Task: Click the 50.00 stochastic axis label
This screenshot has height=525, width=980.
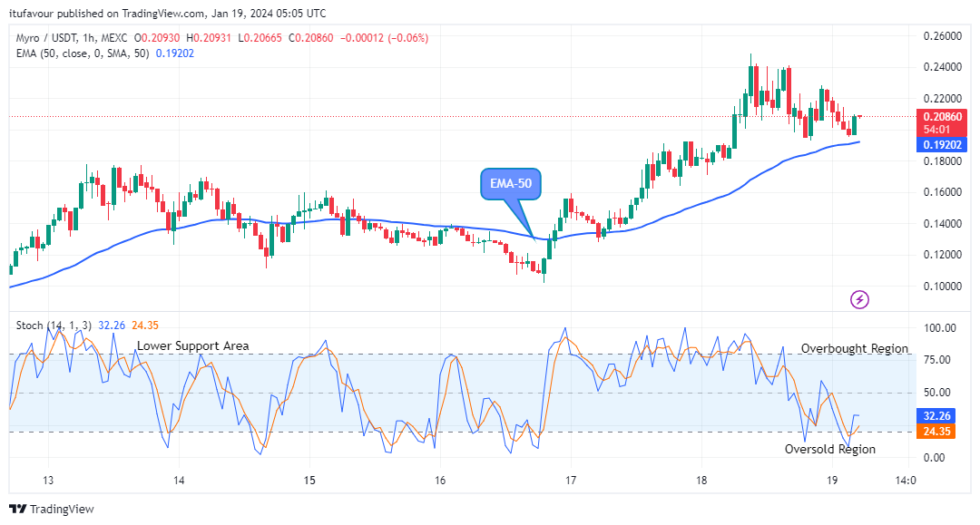Action: [x=936, y=392]
